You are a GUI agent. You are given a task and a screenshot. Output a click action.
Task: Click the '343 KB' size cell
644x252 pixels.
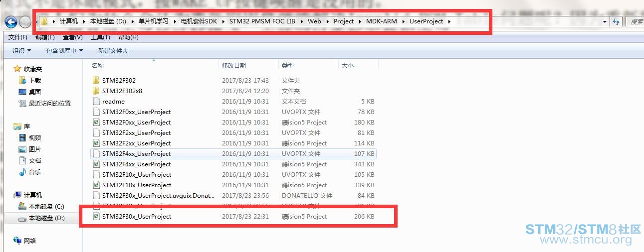pyautogui.click(x=364, y=164)
